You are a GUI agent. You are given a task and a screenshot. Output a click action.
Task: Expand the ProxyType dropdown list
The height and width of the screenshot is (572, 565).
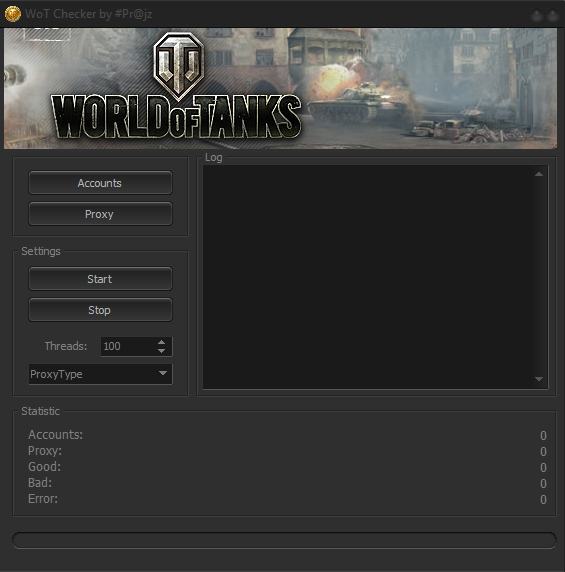click(163, 374)
